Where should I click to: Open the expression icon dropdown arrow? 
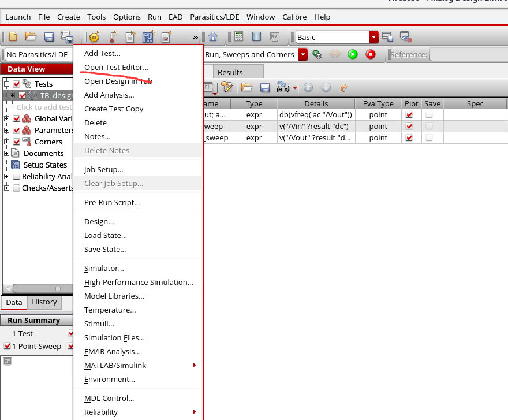click(x=295, y=88)
